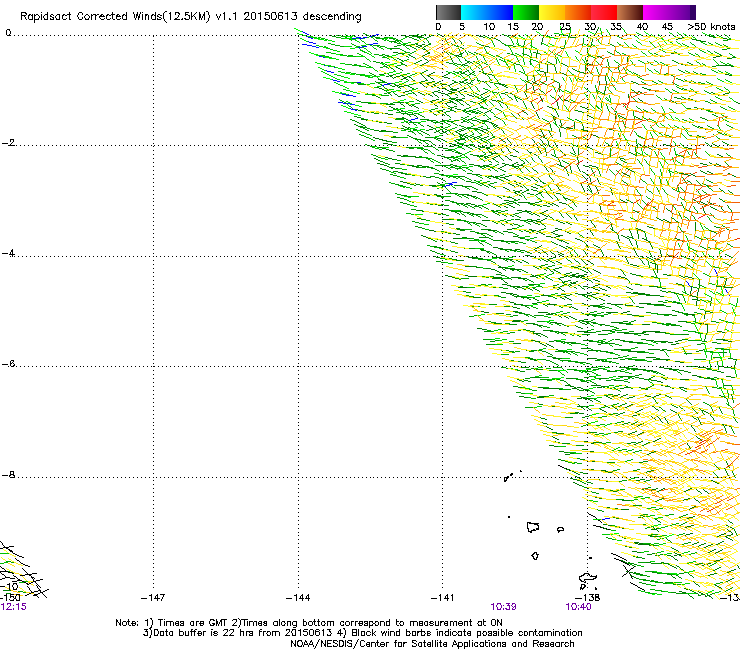Click the '40' label under the color bar

[x=642, y=27]
